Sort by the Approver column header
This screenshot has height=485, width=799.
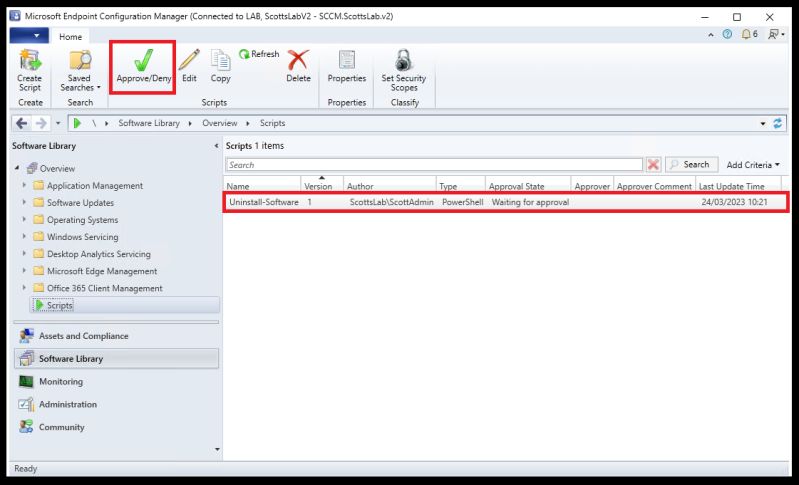592,186
